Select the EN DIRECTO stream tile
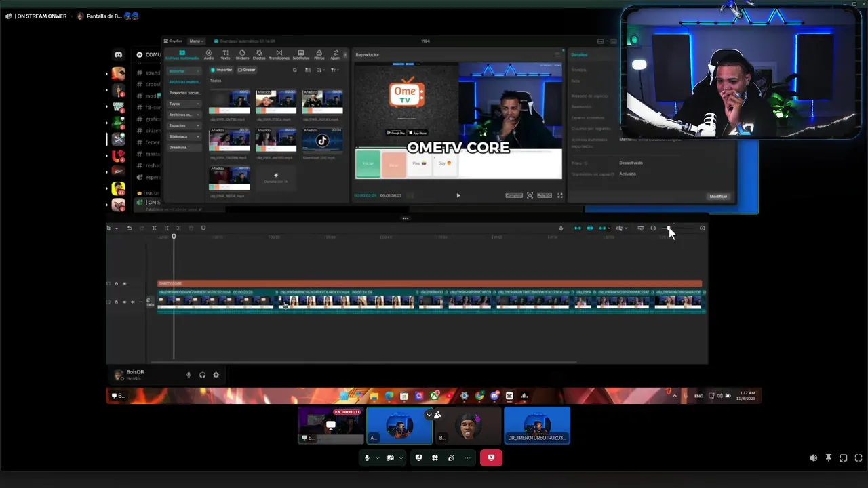This screenshot has height=488, width=868. [331, 425]
